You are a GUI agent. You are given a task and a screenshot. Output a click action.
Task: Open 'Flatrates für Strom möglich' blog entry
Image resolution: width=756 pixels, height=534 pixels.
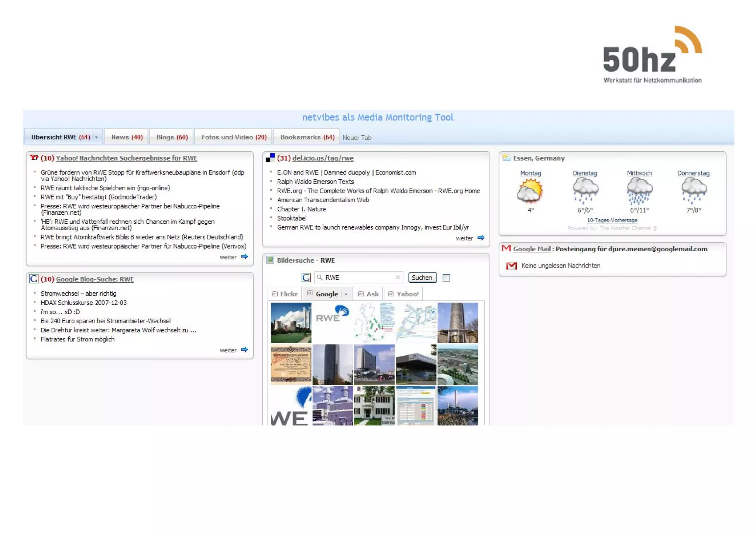click(x=78, y=339)
